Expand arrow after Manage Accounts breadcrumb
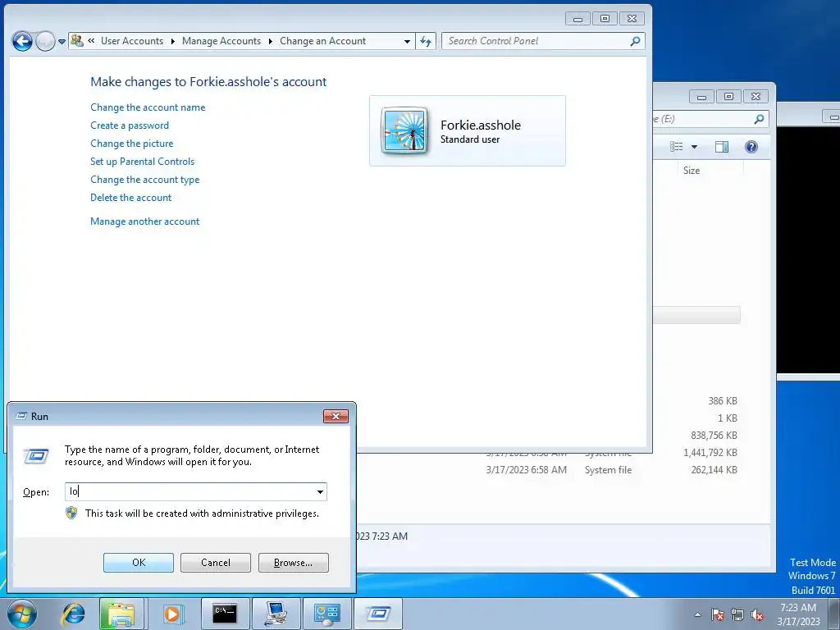The width and height of the screenshot is (840, 630). pos(271,41)
